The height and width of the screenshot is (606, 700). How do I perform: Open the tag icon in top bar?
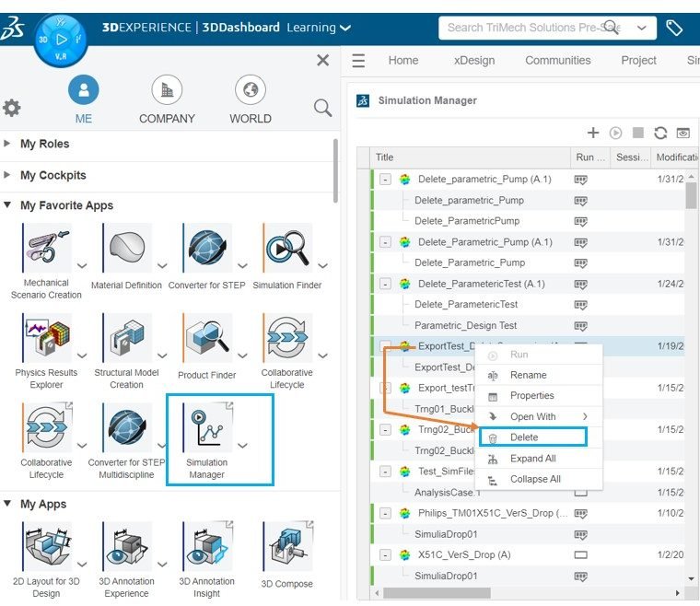point(673,28)
